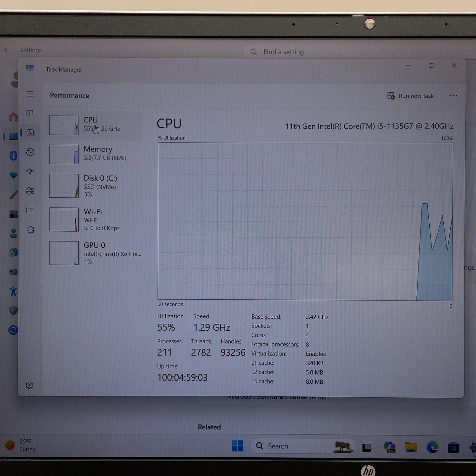Select the Wi-Fi performance item
This screenshot has height=476, width=476.
[x=95, y=220]
